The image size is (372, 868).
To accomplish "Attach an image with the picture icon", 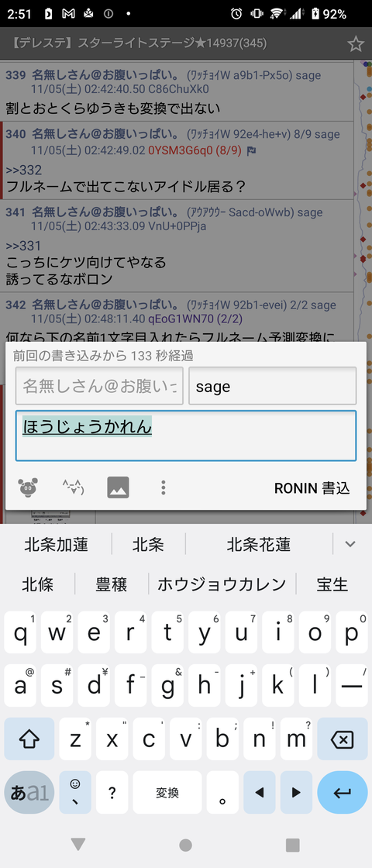I will (x=118, y=487).
